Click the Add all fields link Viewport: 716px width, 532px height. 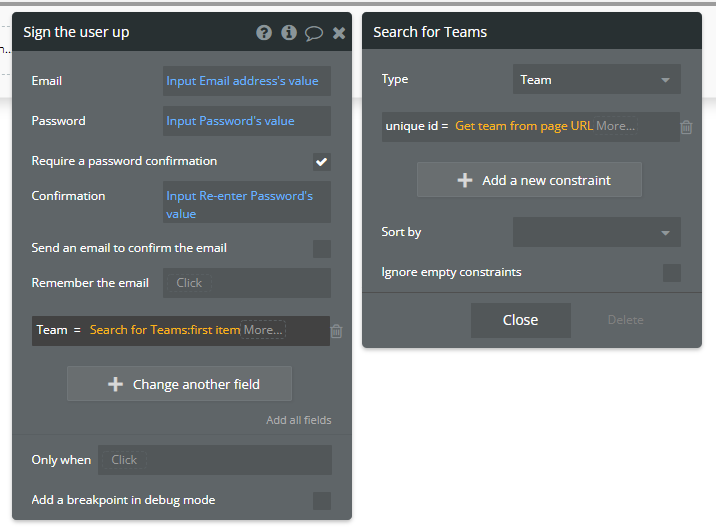click(298, 420)
